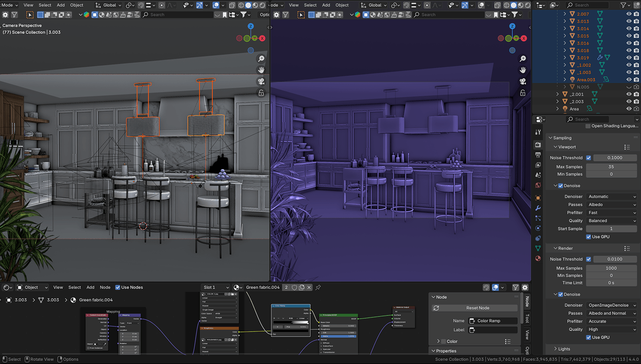Select the pan hand icon in right viewport
This screenshot has width=641, height=364.
(522, 70)
